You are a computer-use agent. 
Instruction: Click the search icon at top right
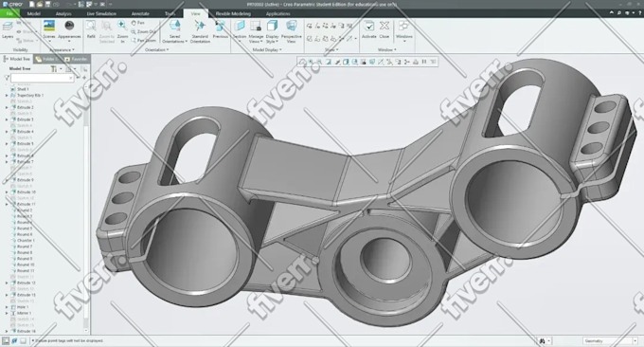[x=619, y=12]
